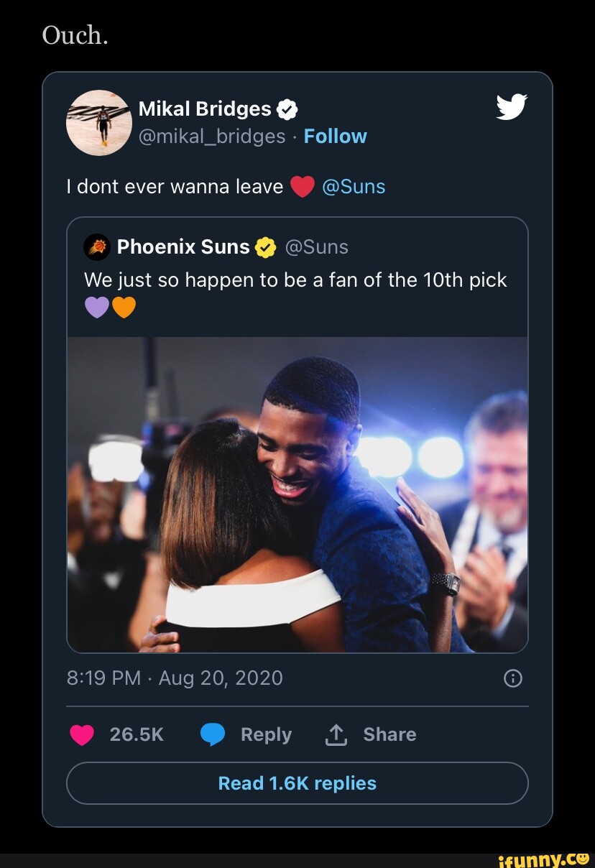Click the Read 1.6K replies button
This screenshot has width=595, height=868.
coord(297,783)
